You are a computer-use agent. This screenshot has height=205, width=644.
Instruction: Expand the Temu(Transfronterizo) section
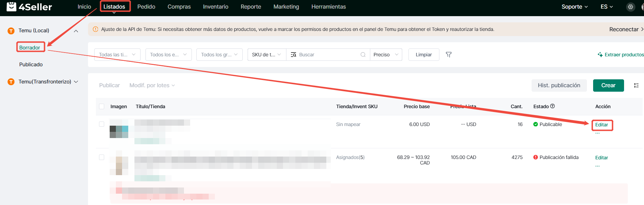tap(76, 82)
